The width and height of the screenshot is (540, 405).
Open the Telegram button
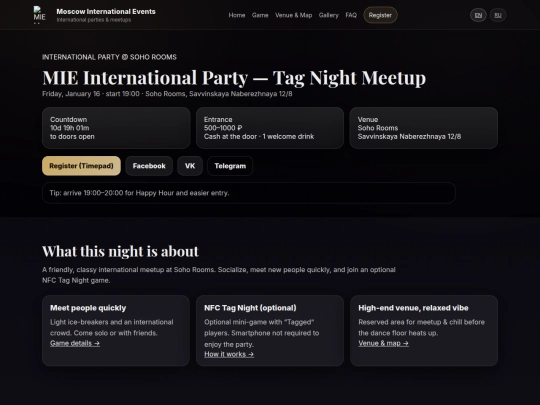coord(230,166)
